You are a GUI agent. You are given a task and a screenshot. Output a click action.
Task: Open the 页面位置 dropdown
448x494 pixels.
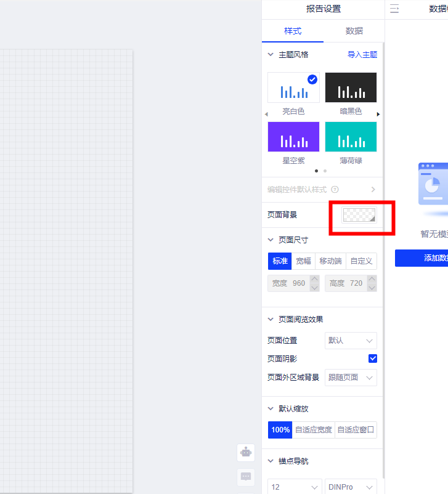351,341
